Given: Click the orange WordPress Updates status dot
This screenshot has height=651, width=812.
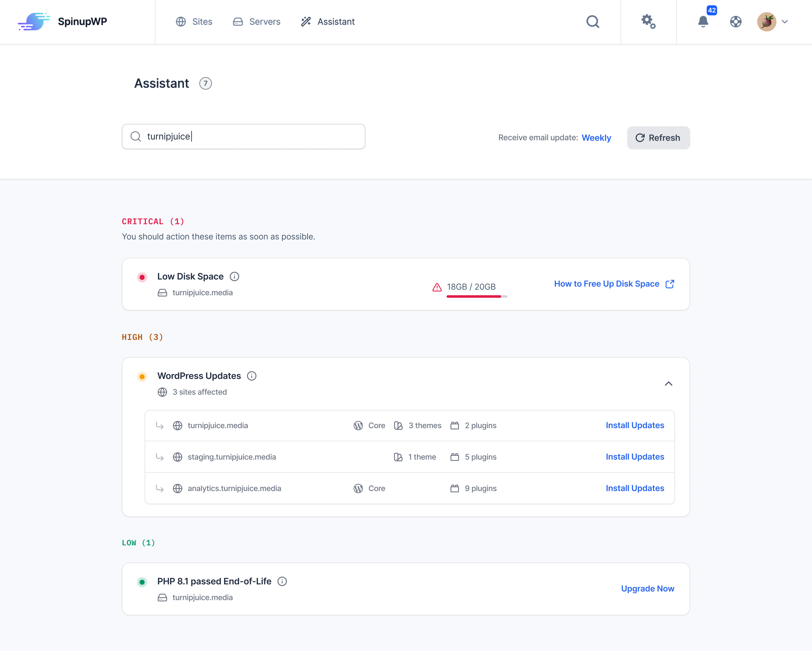Looking at the screenshot, I should click(x=142, y=376).
